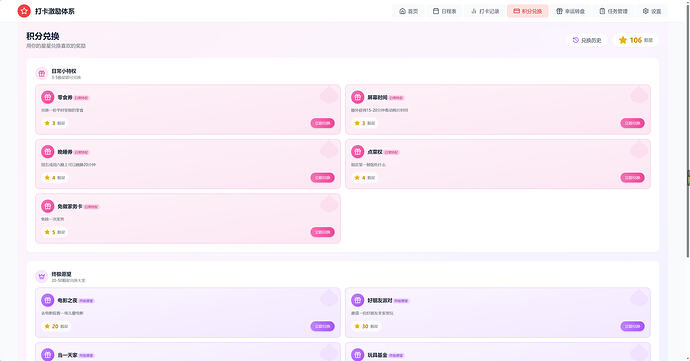The image size is (690, 361).
Task: Click the 终极愿望 section heading
Action: coord(61,274)
